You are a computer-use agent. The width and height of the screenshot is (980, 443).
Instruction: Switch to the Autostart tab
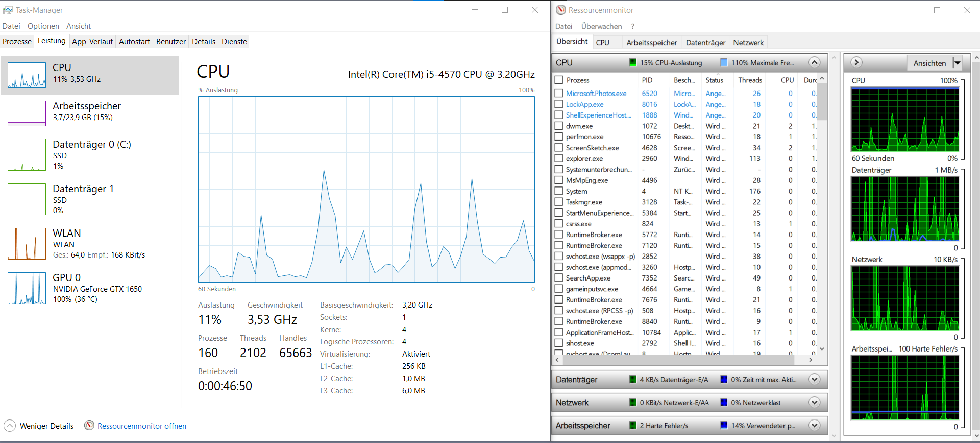click(134, 42)
